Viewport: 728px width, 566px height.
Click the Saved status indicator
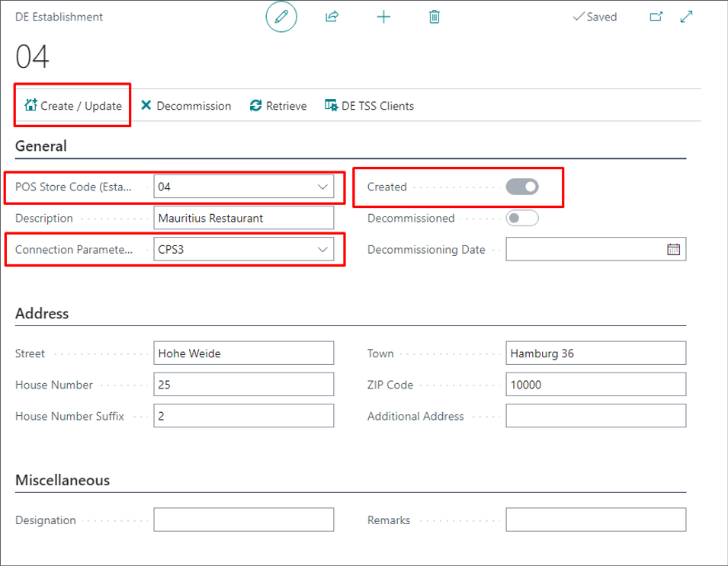click(595, 18)
